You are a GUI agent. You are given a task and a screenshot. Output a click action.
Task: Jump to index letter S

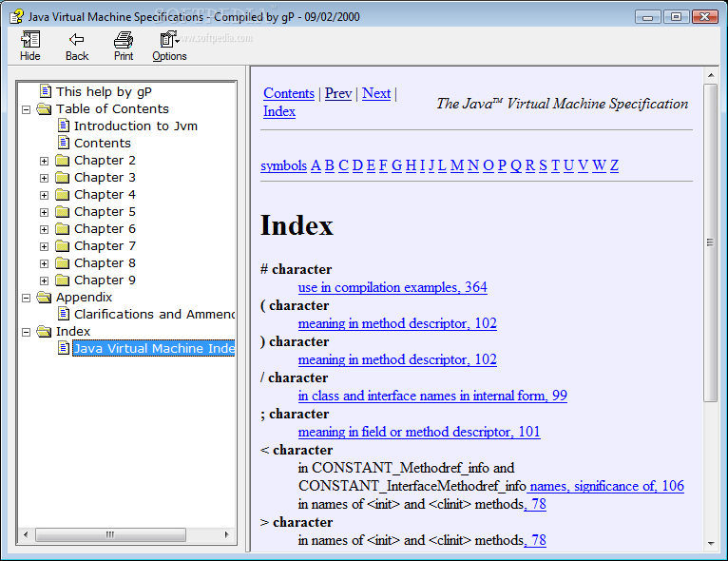543,165
